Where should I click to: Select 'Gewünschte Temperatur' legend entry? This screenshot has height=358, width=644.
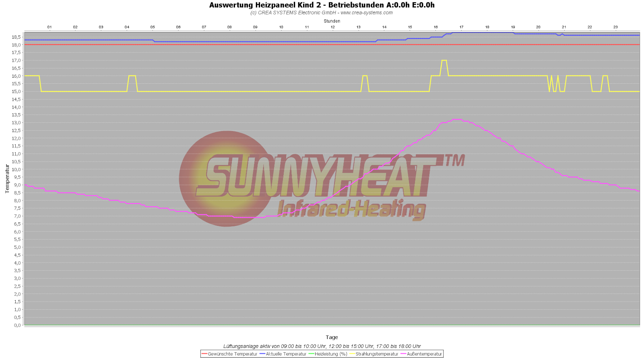coord(232,354)
